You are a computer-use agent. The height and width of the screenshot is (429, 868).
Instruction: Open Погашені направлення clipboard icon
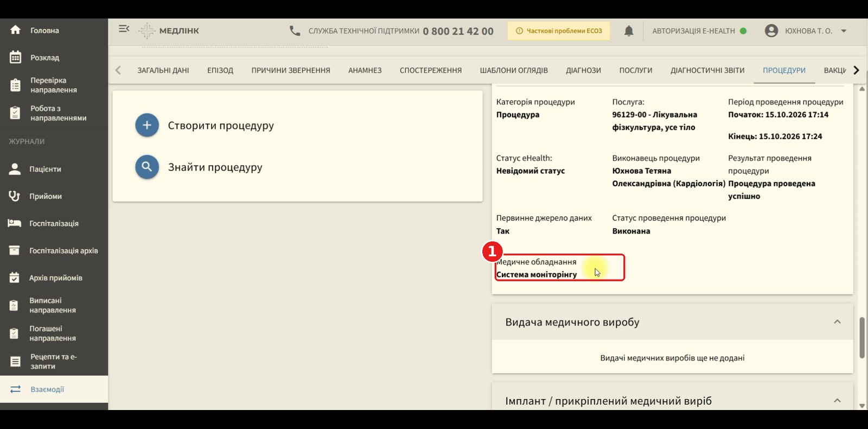tap(15, 333)
